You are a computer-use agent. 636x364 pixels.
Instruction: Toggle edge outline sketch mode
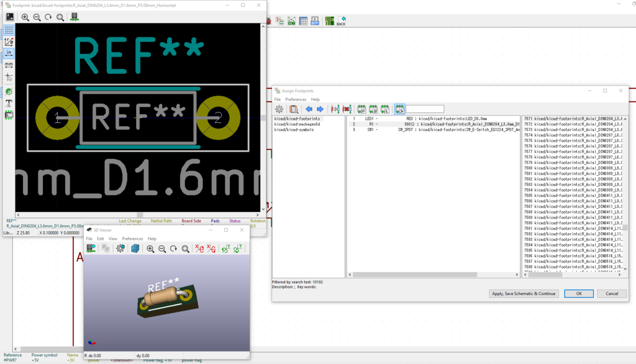click(9, 116)
